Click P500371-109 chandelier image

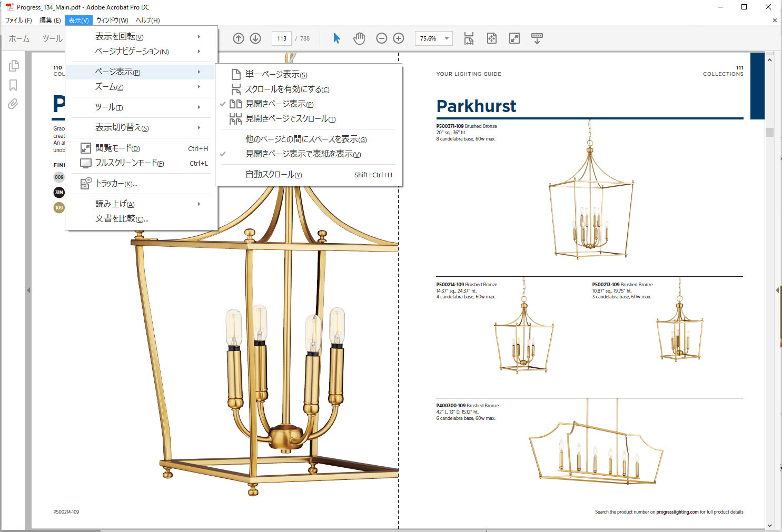coord(590,190)
